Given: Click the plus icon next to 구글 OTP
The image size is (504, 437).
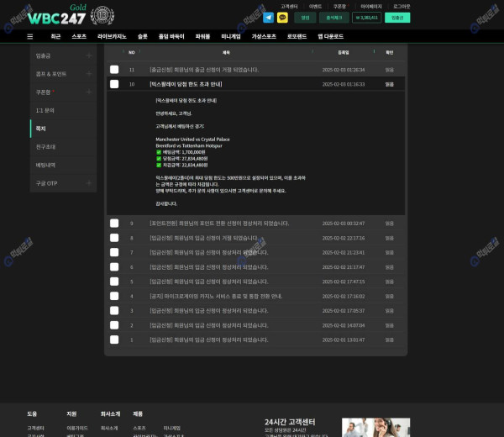Looking at the screenshot, I should (89, 183).
